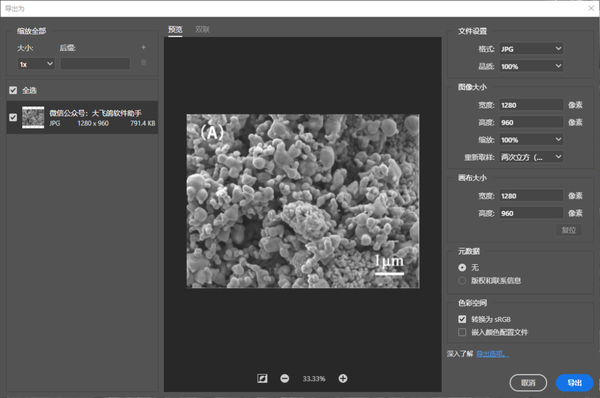Click the blue 导出 export button
Viewport: 600px width, 398px height.
click(574, 383)
